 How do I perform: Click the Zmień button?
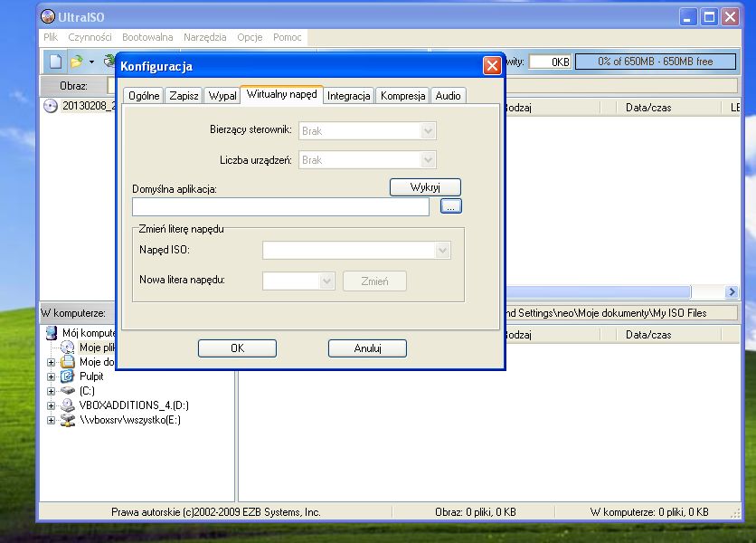click(x=374, y=281)
